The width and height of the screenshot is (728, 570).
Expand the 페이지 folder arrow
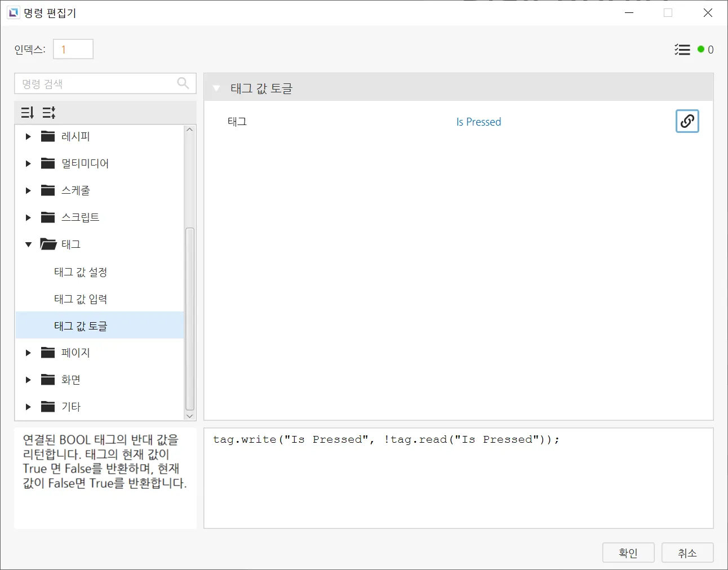pos(28,353)
